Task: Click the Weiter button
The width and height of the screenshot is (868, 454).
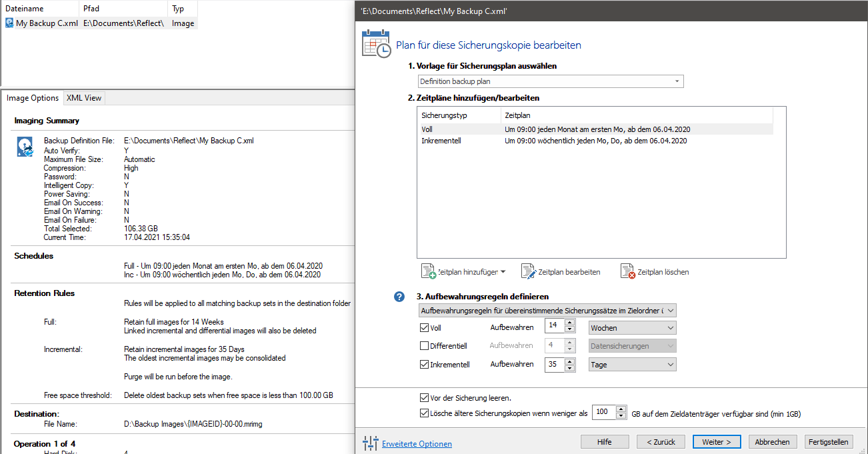Action: 717,442
